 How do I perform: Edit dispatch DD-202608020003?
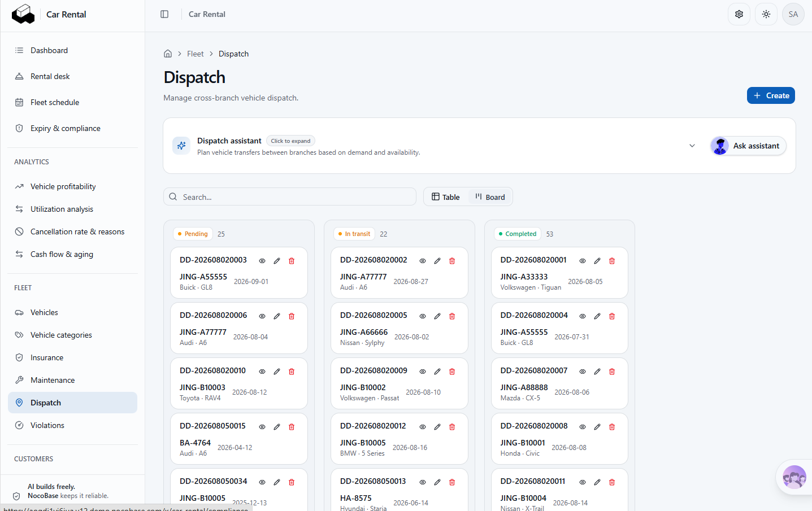tap(277, 261)
